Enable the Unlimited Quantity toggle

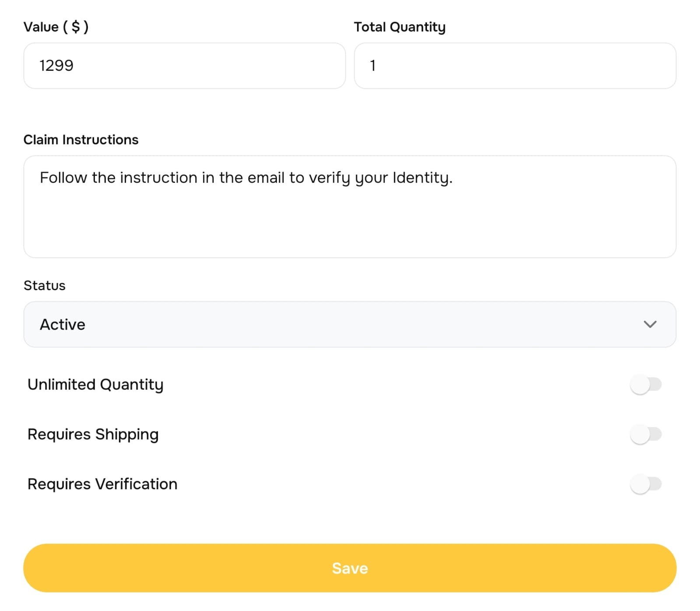tap(646, 385)
